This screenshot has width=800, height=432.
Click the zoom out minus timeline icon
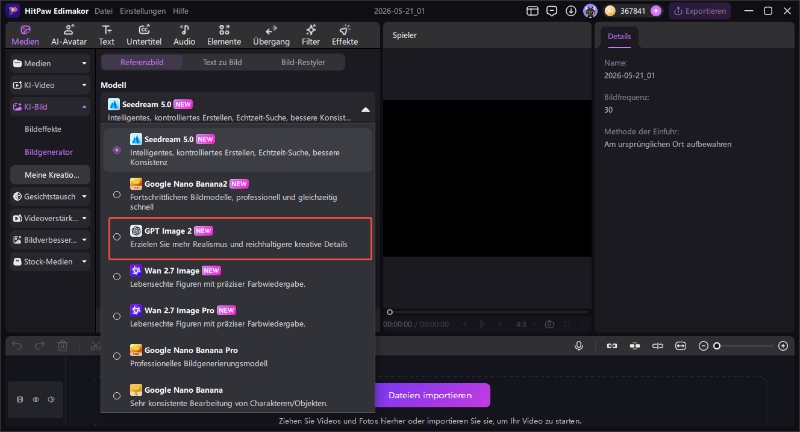(x=704, y=346)
